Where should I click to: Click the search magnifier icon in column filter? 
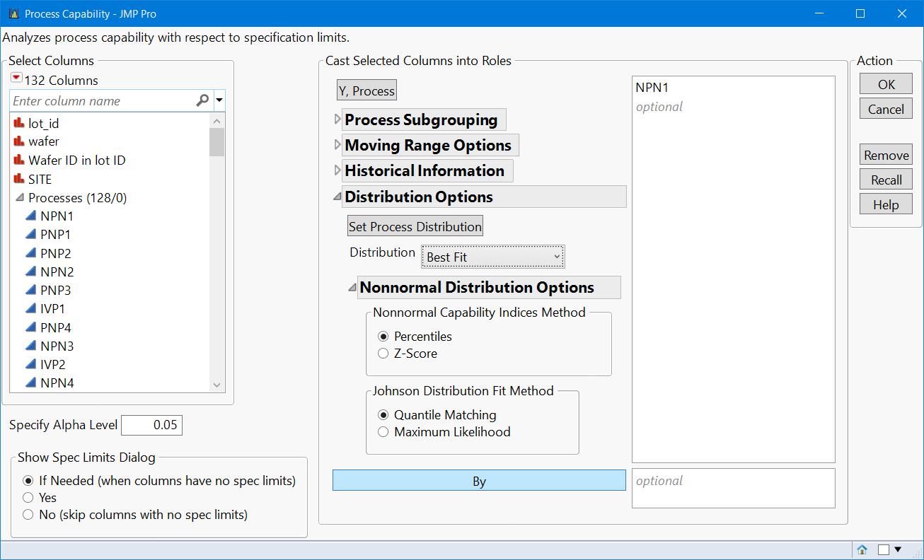[202, 101]
